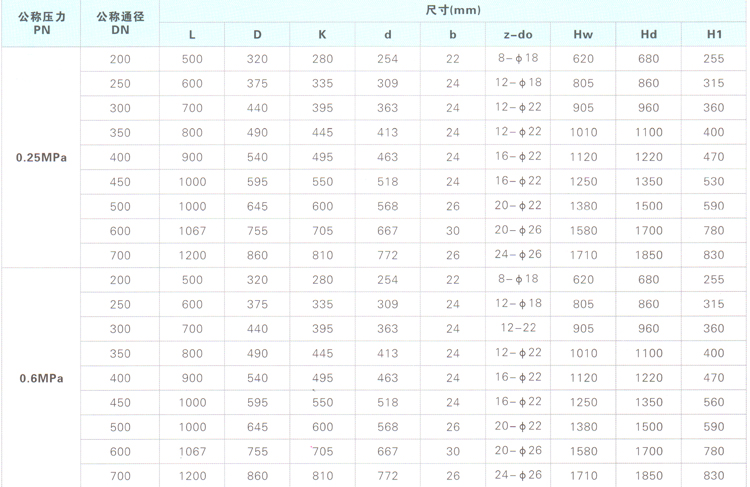Click Hd value 1220 under 0.6MPa
The height and width of the screenshot is (487, 750).
[x=649, y=378]
